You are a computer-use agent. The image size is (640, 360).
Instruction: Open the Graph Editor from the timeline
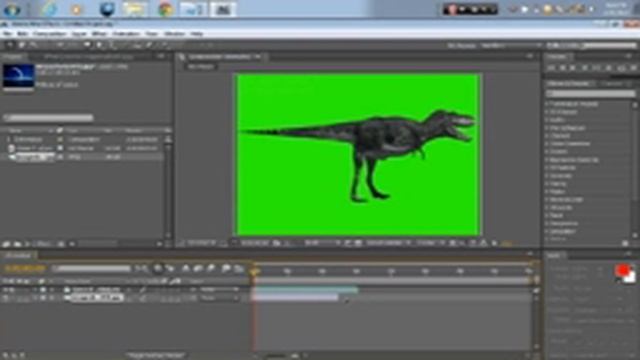tap(239, 269)
